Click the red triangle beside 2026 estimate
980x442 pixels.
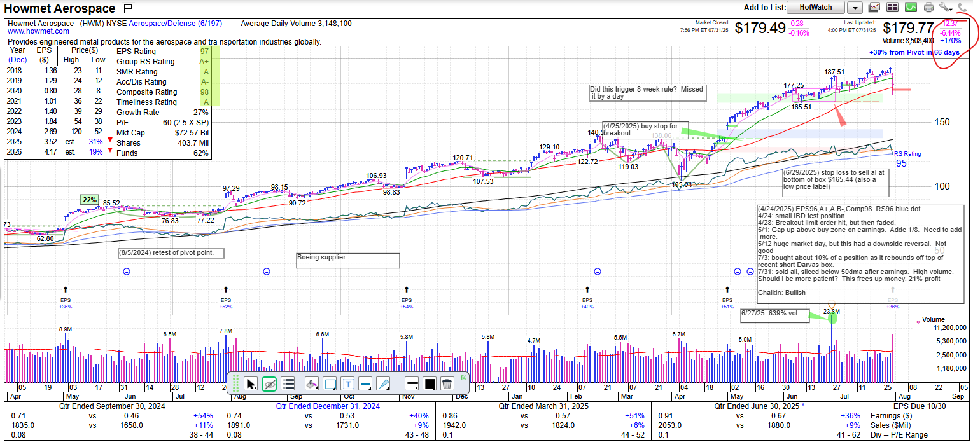click(110, 151)
